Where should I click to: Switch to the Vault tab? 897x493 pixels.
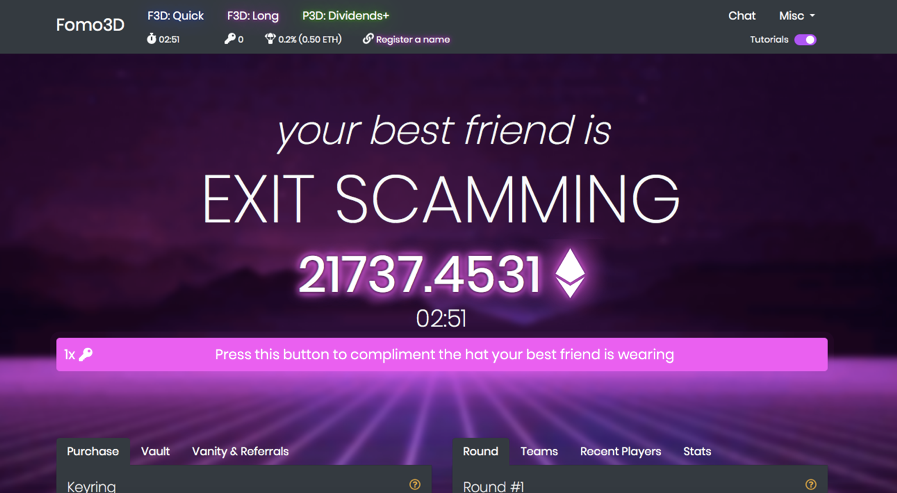pyautogui.click(x=155, y=451)
